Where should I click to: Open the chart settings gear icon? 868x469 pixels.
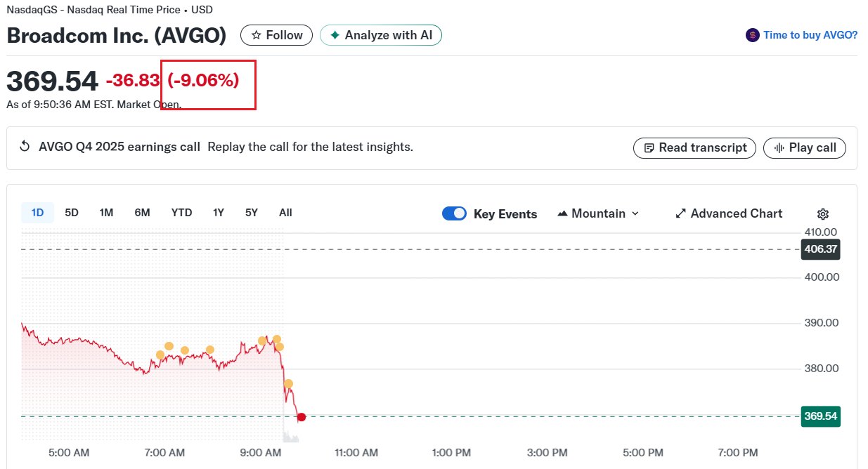pyautogui.click(x=823, y=214)
